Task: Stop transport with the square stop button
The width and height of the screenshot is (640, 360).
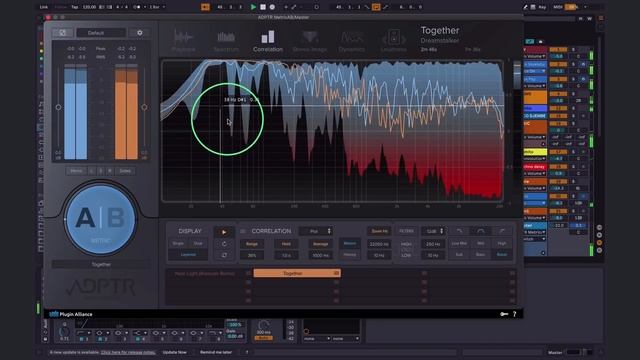Action: point(263,7)
